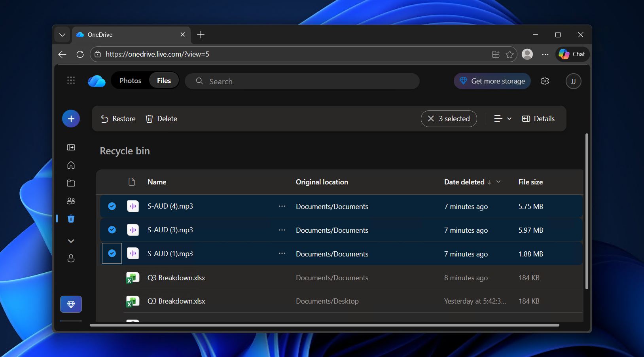Open the premium diamond upgrade icon
644x357 pixels.
(71, 304)
